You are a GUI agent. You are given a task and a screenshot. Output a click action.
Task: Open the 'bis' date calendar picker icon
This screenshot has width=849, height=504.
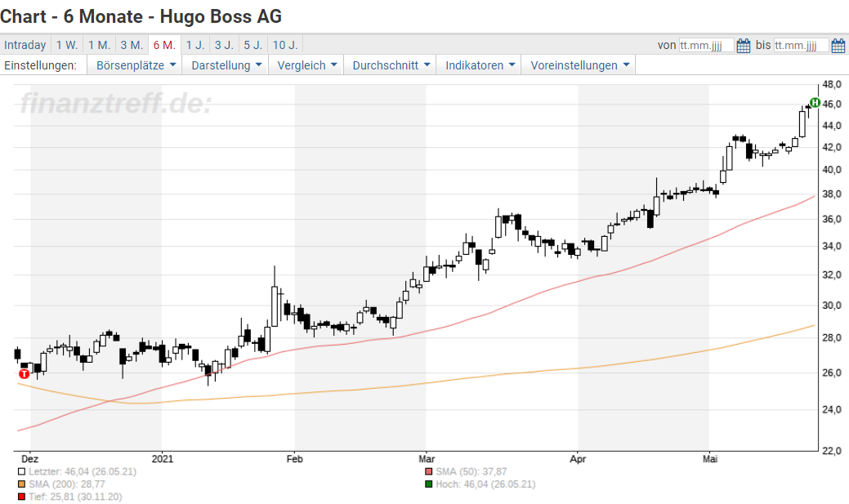tap(838, 46)
